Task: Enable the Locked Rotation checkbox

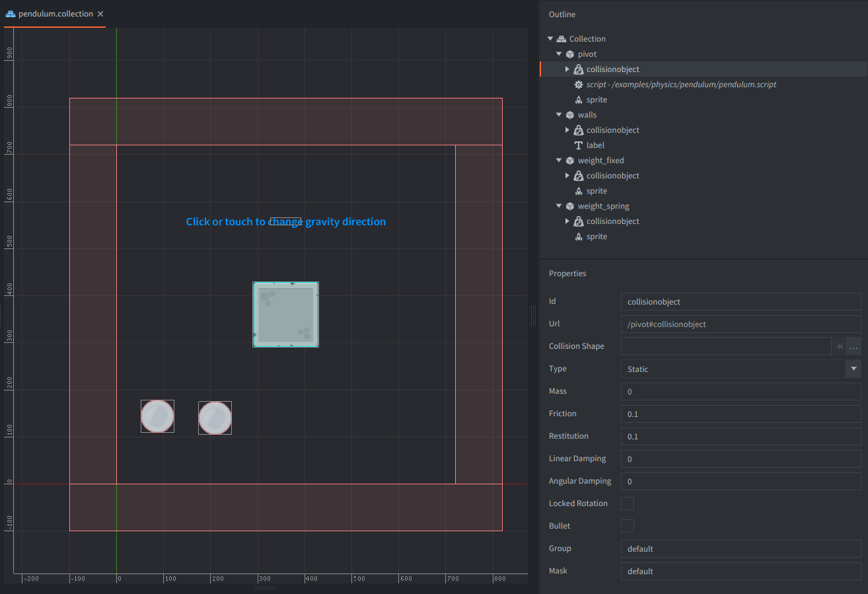Action: coord(628,503)
